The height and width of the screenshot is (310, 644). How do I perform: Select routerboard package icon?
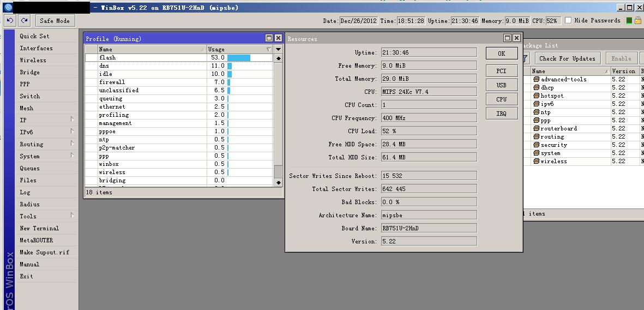click(x=536, y=128)
